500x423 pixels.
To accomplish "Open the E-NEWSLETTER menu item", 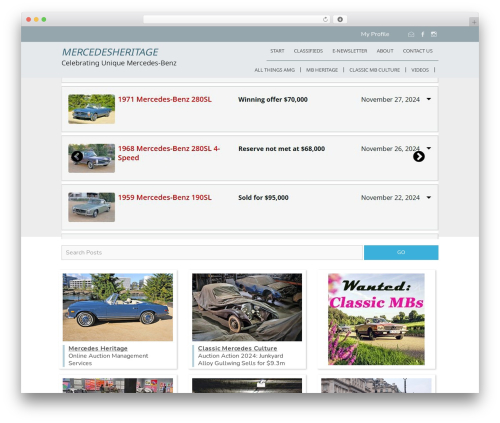I will pos(350,51).
